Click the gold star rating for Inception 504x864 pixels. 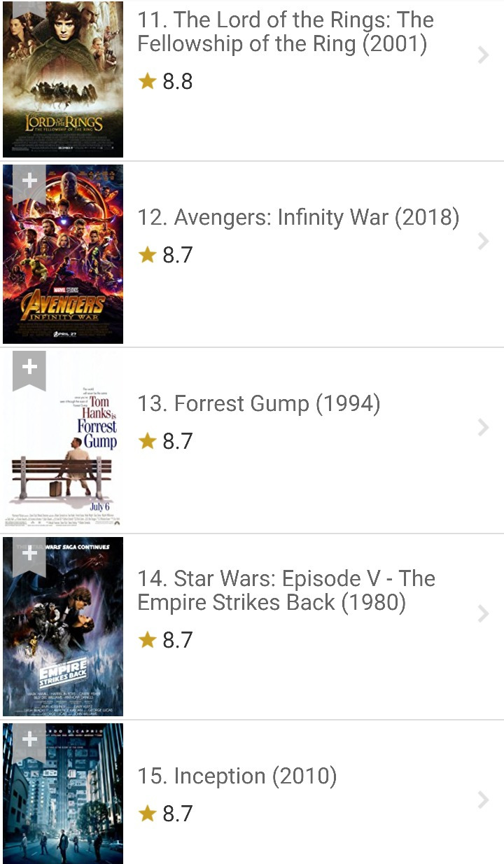(x=147, y=813)
